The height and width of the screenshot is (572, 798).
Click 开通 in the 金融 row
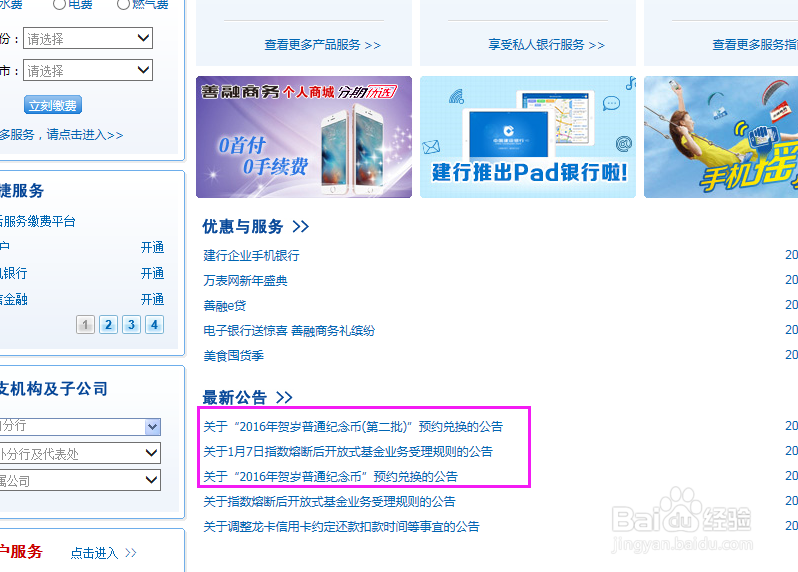pyautogui.click(x=152, y=299)
